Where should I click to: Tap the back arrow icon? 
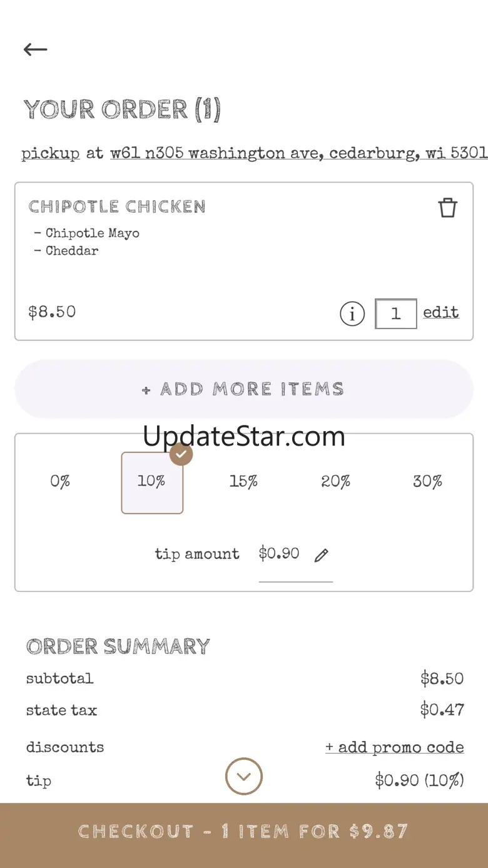35,50
